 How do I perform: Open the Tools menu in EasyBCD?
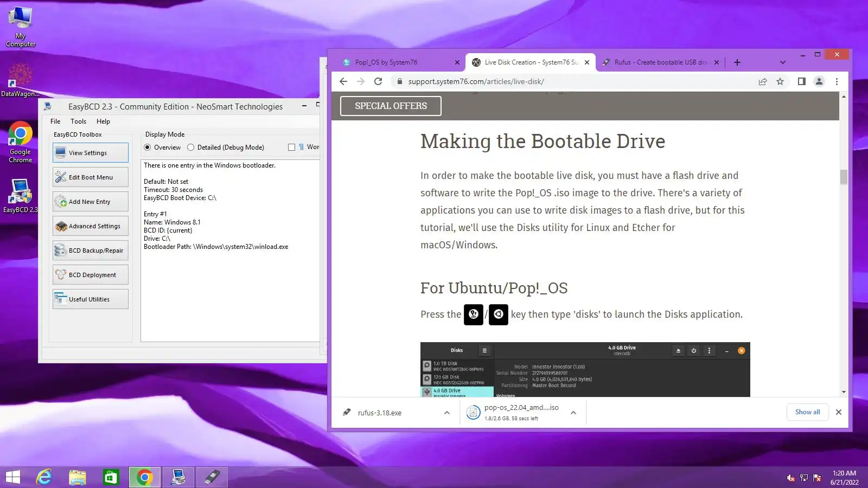coord(78,121)
